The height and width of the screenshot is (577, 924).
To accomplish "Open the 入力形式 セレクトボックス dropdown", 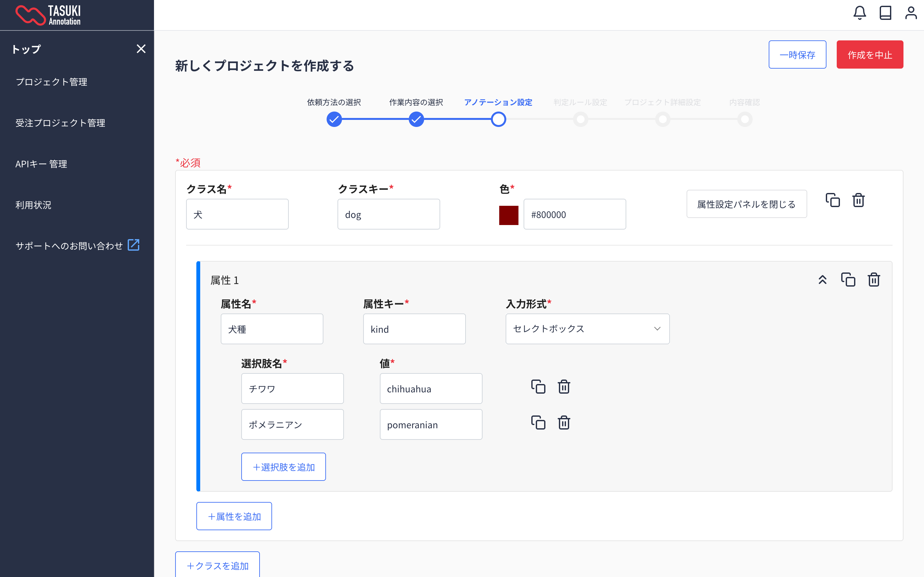I will click(587, 329).
